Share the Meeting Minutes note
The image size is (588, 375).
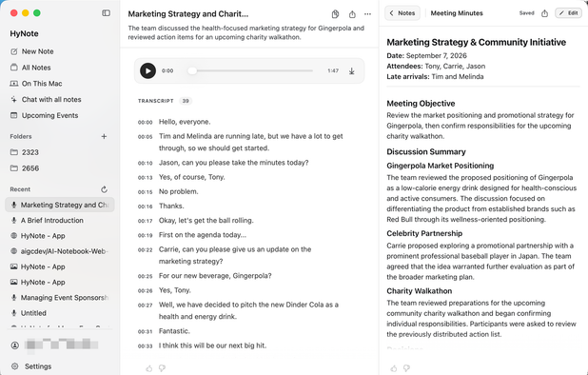544,13
